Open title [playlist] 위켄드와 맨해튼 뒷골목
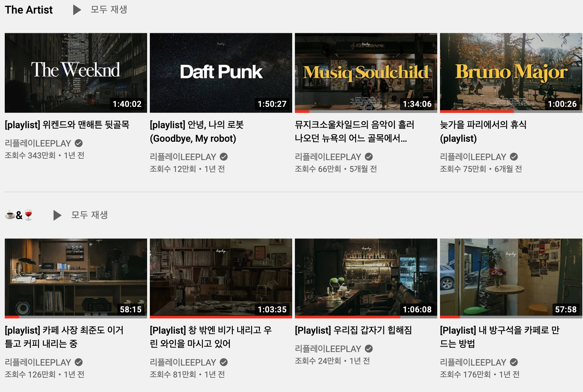The image size is (583, 392). (67, 125)
